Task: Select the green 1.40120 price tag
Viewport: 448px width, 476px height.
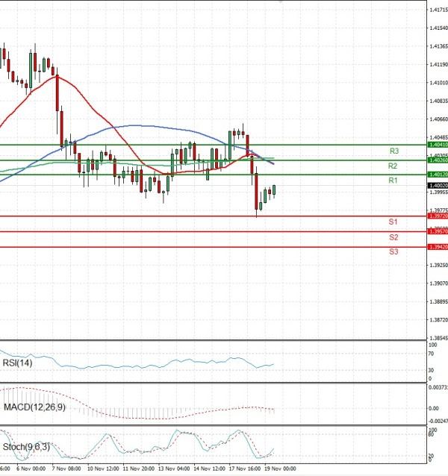Action: coord(438,175)
